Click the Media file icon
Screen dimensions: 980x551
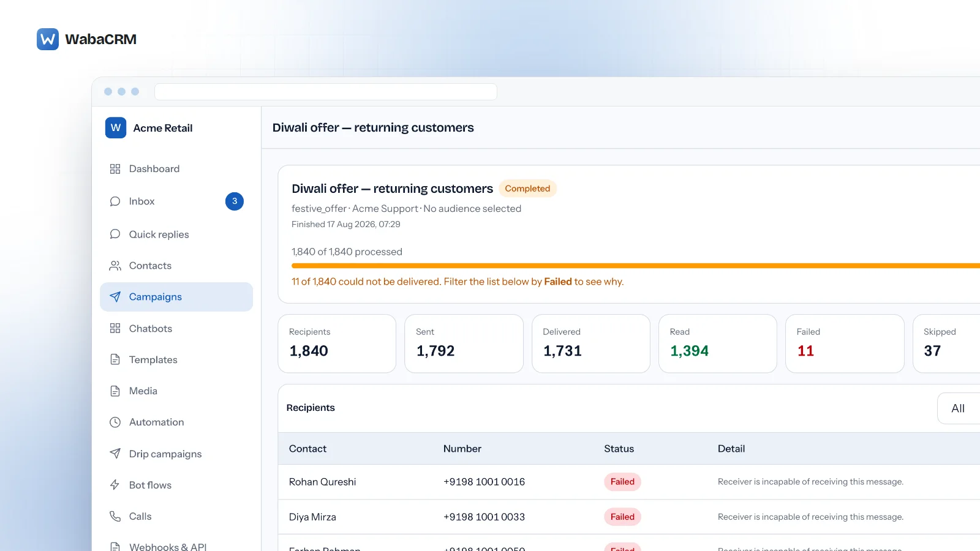[x=115, y=391]
